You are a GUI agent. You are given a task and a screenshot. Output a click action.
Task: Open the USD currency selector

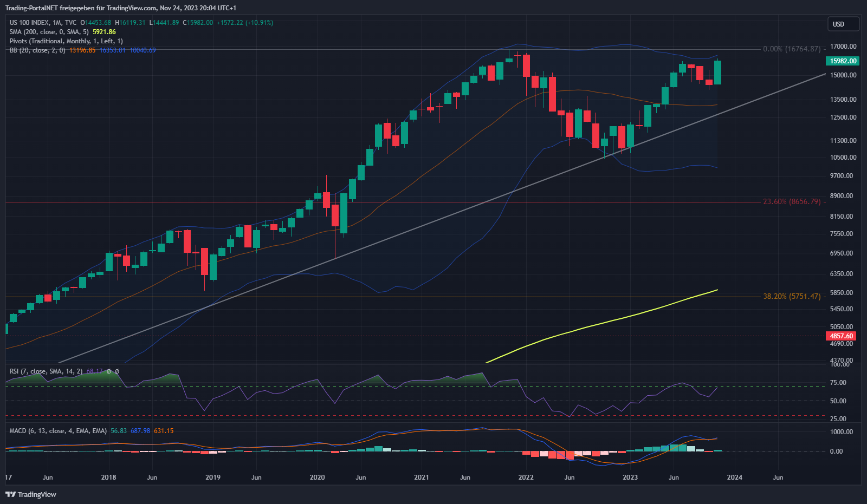click(x=843, y=24)
